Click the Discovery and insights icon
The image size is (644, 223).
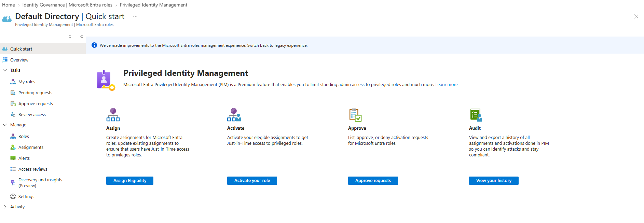pos(13,183)
